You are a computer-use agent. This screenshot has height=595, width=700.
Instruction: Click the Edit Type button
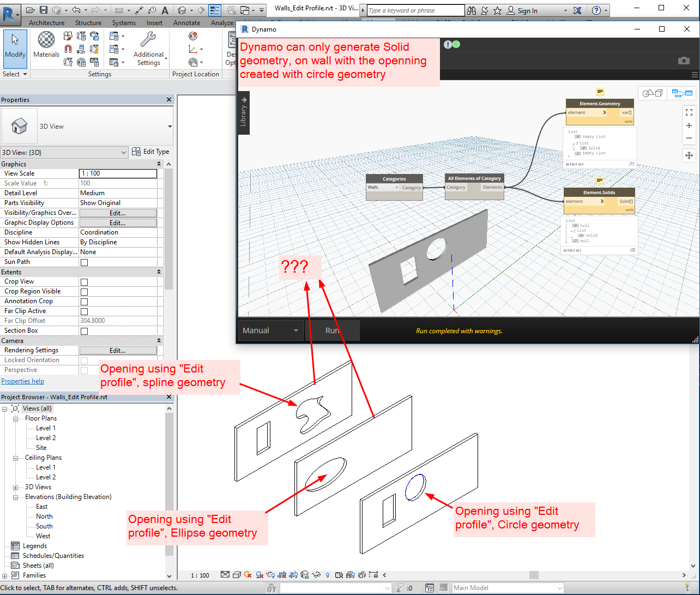click(151, 152)
